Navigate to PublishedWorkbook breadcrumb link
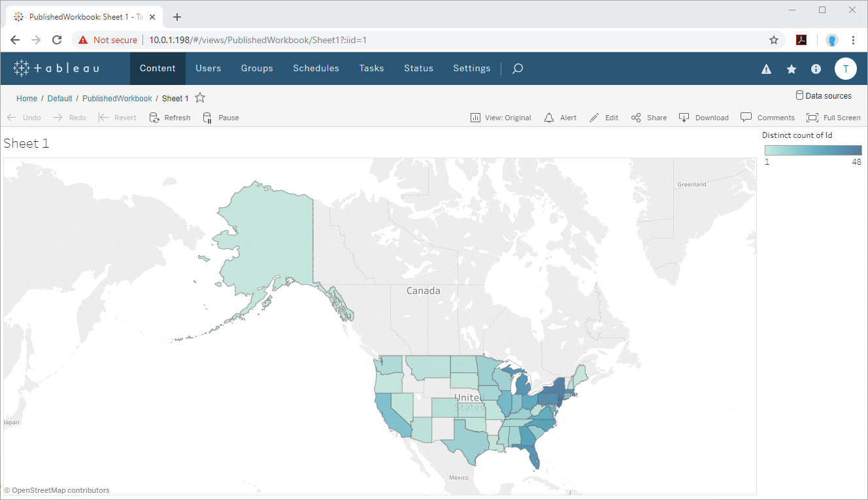868x500 pixels. click(117, 99)
